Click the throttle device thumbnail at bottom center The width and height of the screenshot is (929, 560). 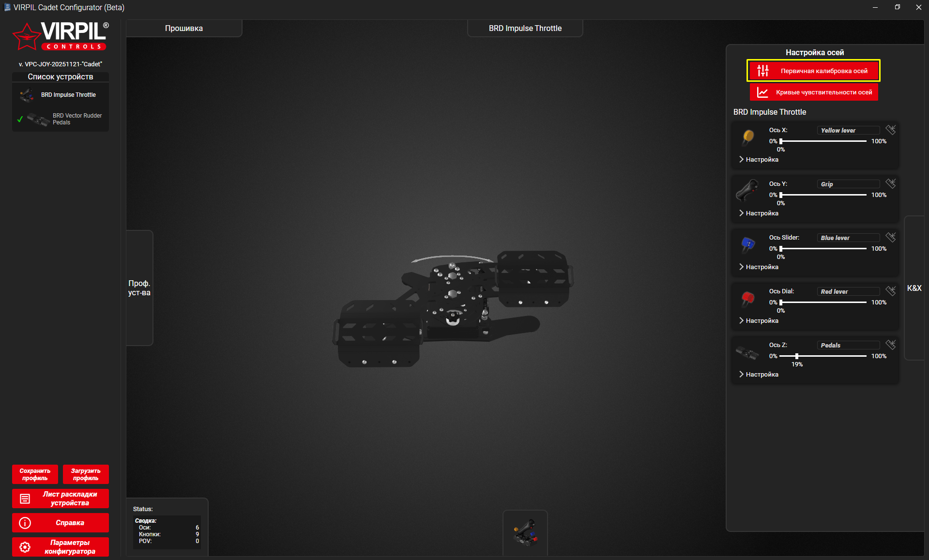525,533
